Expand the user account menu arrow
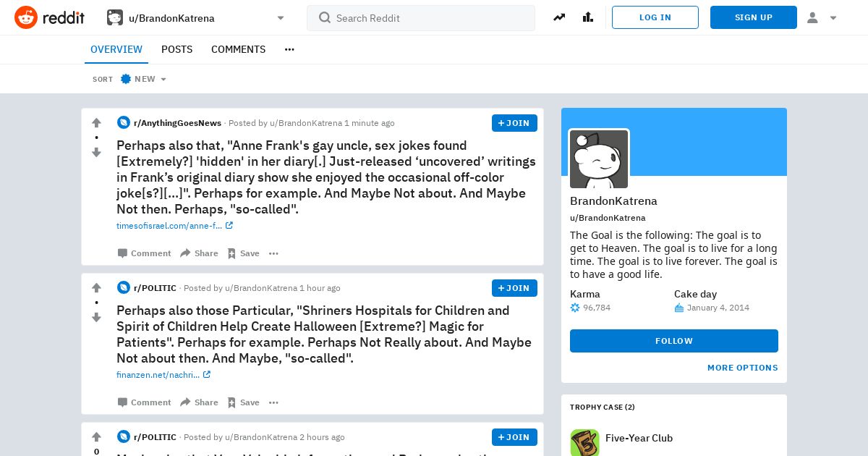The width and height of the screenshot is (868, 456). click(833, 18)
